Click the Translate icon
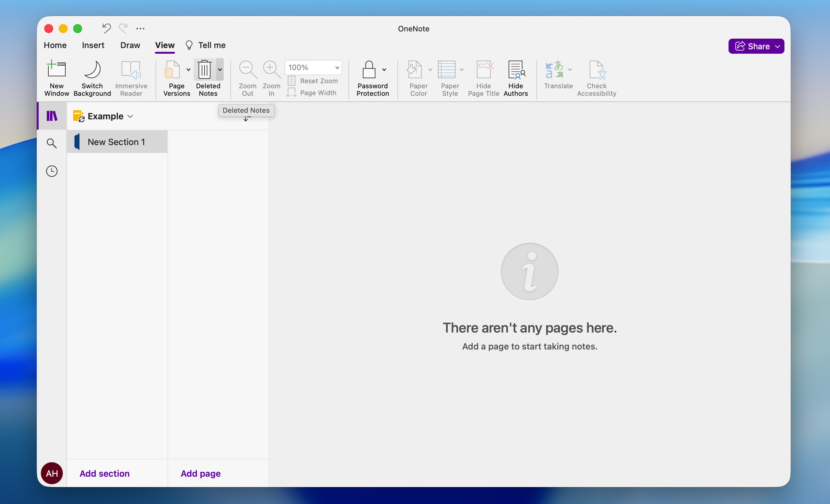 [554, 69]
